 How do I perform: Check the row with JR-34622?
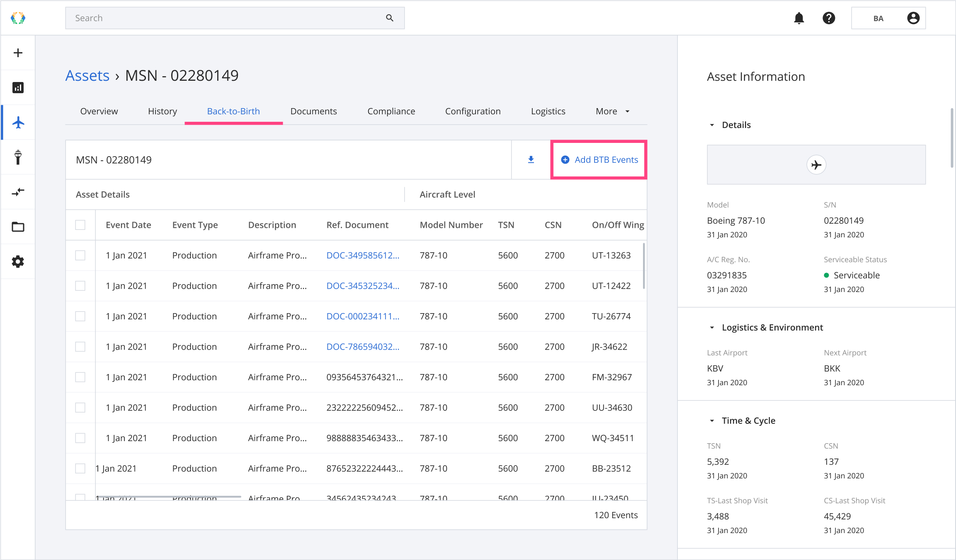click(x=80, y=347)
